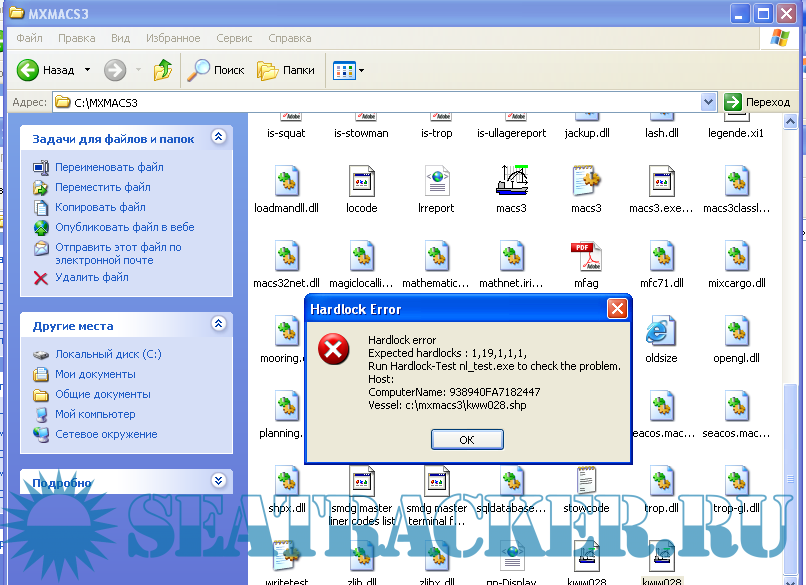Select the mfag PDF file icon
This screenshot has height=585, width=806.
[x=585, y=258]
